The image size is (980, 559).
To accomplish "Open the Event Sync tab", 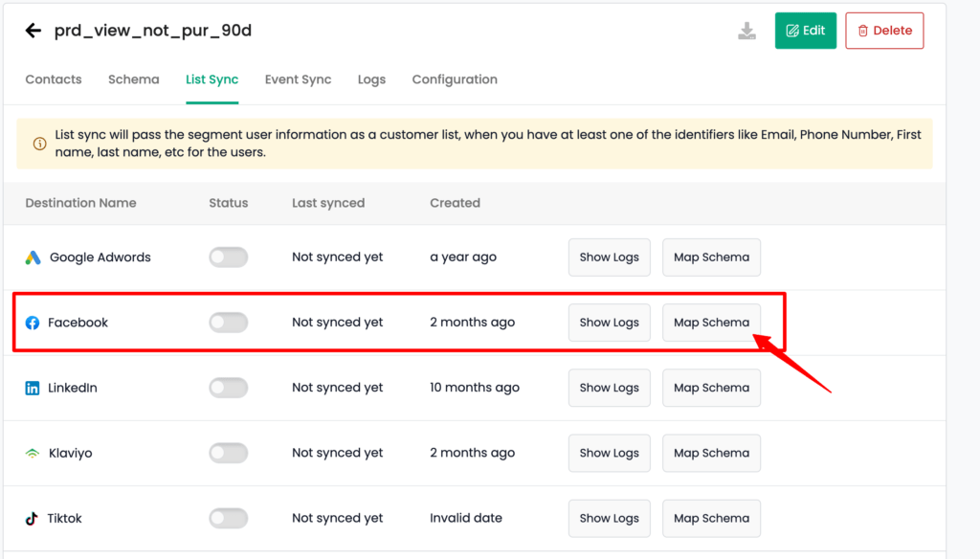I will click(299, 79).
